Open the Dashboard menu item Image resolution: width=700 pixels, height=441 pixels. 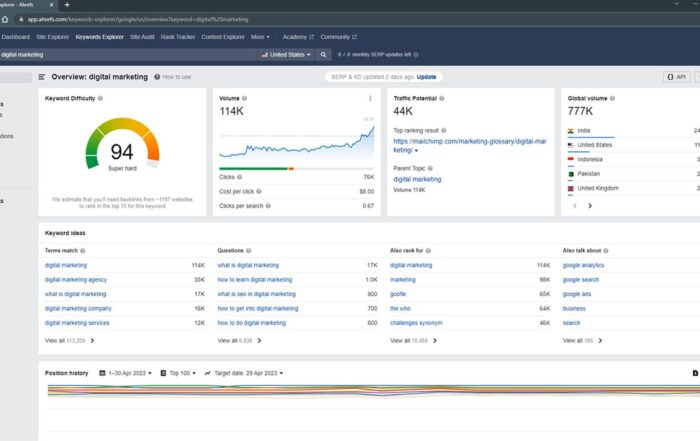[16, 37]
